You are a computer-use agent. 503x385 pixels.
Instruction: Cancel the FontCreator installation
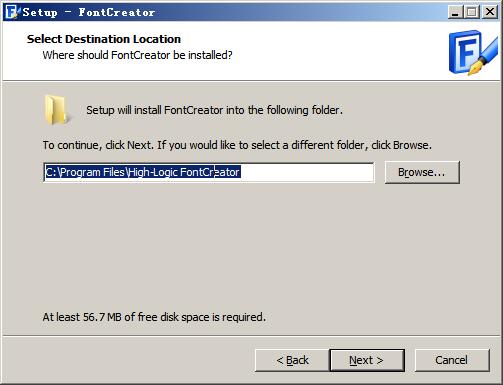452,360
